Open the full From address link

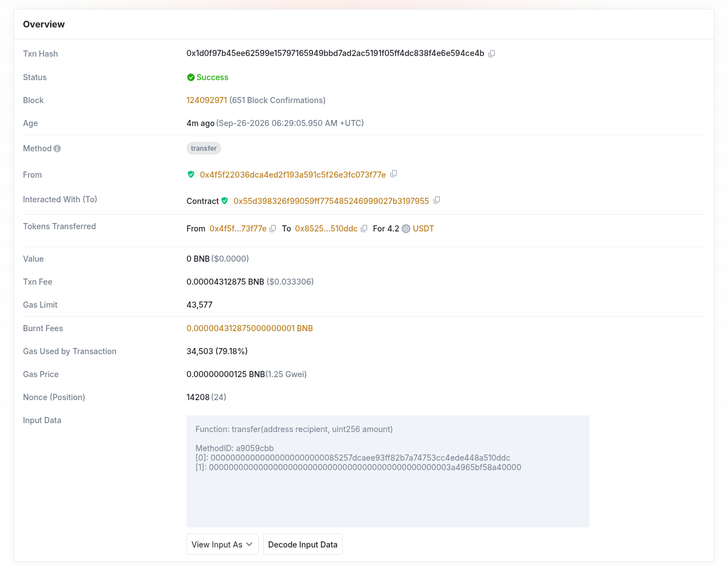pyautogui.click(x=293, y=175)
